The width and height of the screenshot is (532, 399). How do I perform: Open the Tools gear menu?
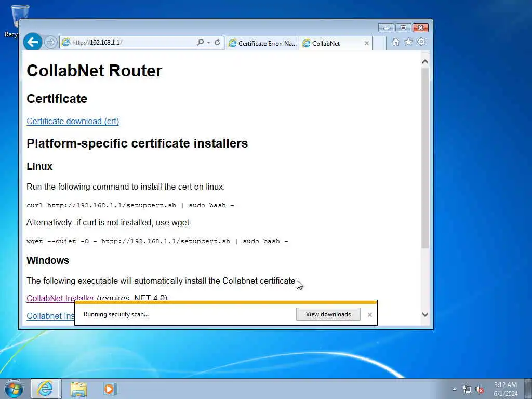[x=421, y=42]
